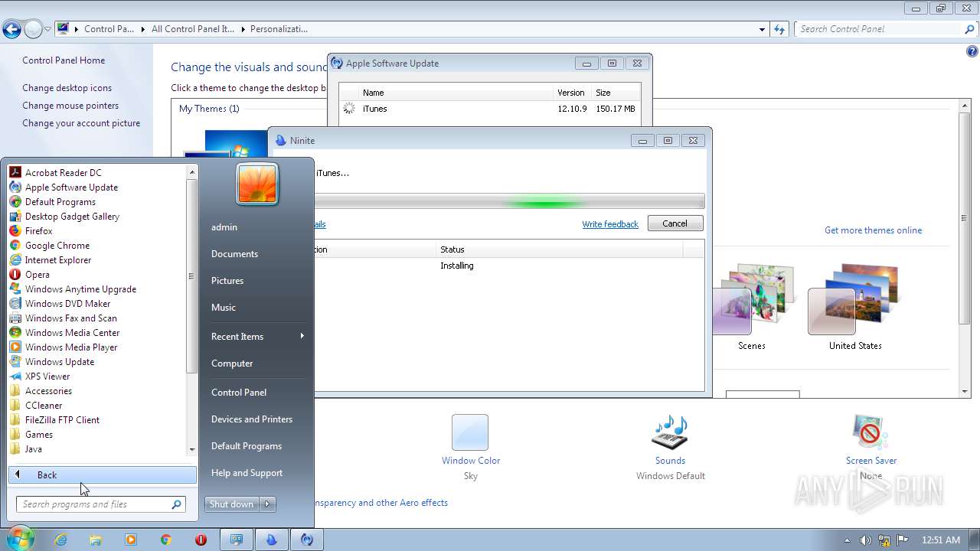Click the Status column header in Ninite

point(559,249)
